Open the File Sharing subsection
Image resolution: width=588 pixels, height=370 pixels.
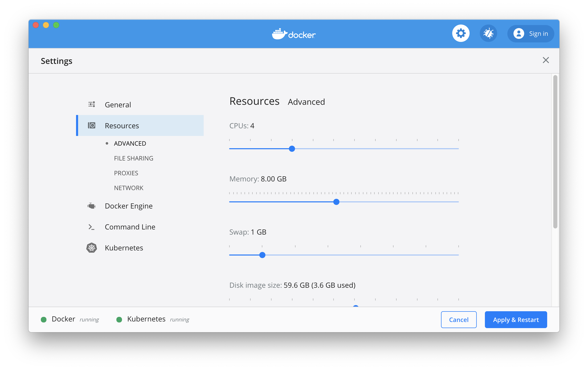point(133,158)
